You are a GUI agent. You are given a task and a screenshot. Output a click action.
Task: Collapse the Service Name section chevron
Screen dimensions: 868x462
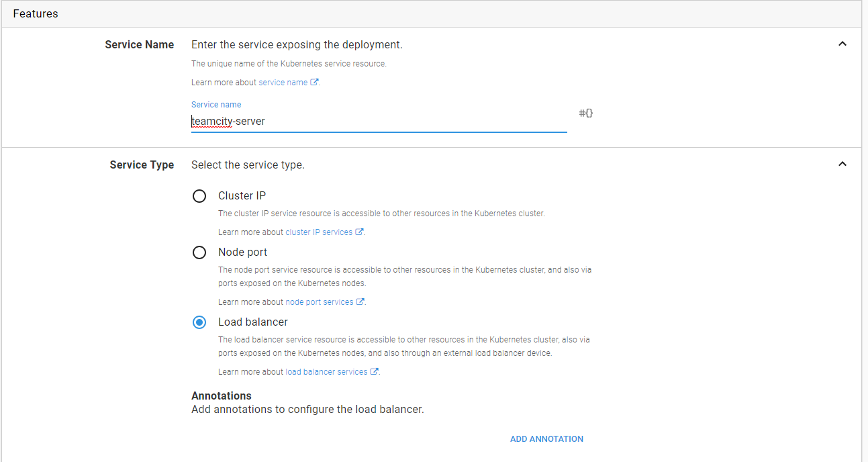(x=842, y=44)
